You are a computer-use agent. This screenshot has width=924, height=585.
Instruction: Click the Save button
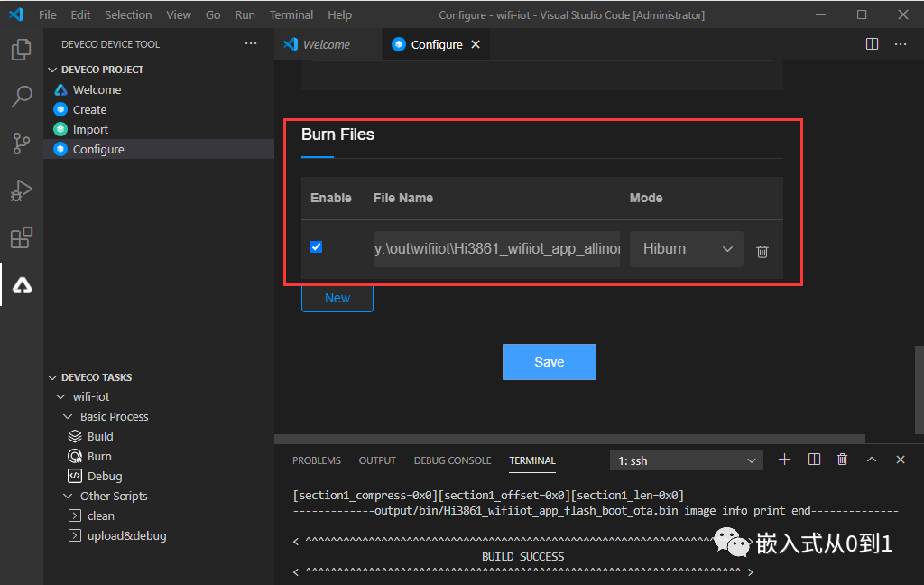coord(550,362)
